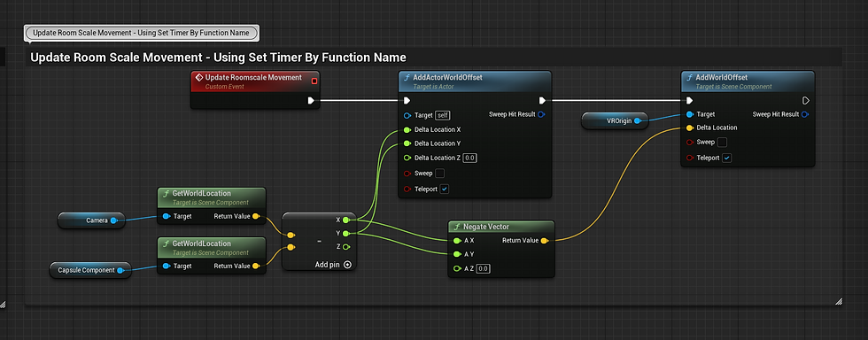Viewport: 868px width, 340px height.
Task: Click the Delta Location Z input pin
Action: 407,158
